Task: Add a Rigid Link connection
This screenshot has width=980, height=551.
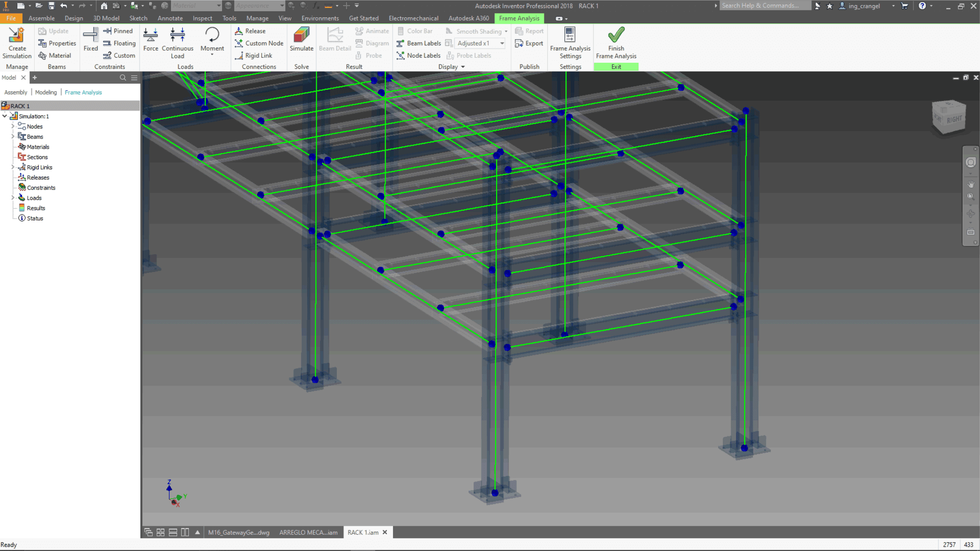Action: pos(253,55)
